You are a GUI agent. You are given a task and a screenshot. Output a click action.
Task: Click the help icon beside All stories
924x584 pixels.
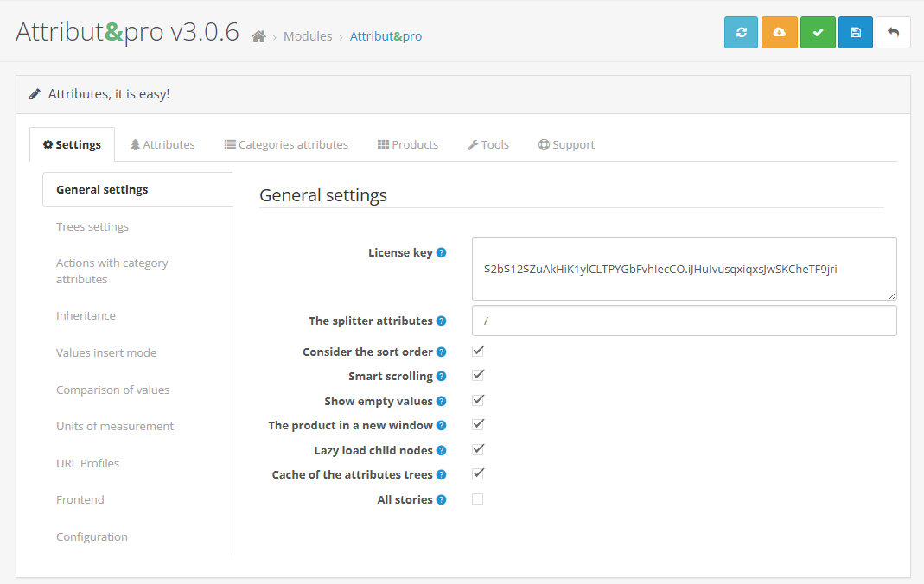441,500
